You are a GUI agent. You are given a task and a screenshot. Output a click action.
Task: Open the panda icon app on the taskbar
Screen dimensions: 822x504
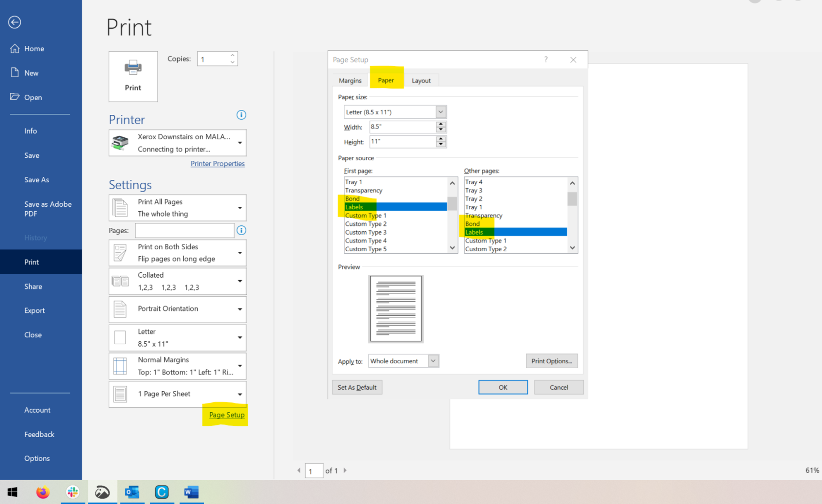click(102, 492)
